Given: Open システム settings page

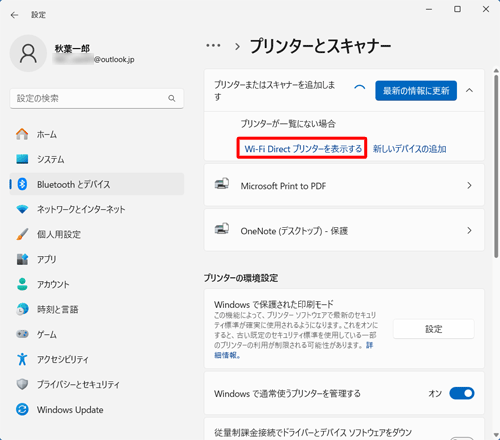Looking at the screenshot, I should [x=97, y=159].
